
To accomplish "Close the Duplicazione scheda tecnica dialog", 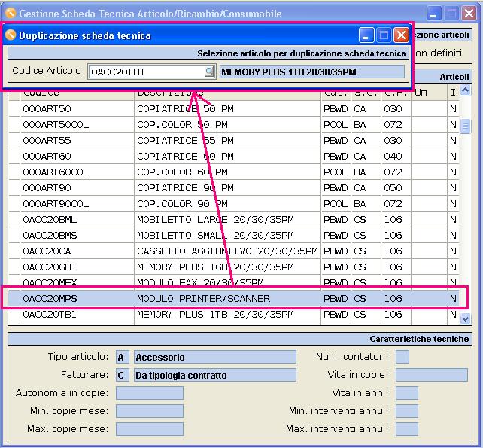I will tap(401, 35).
